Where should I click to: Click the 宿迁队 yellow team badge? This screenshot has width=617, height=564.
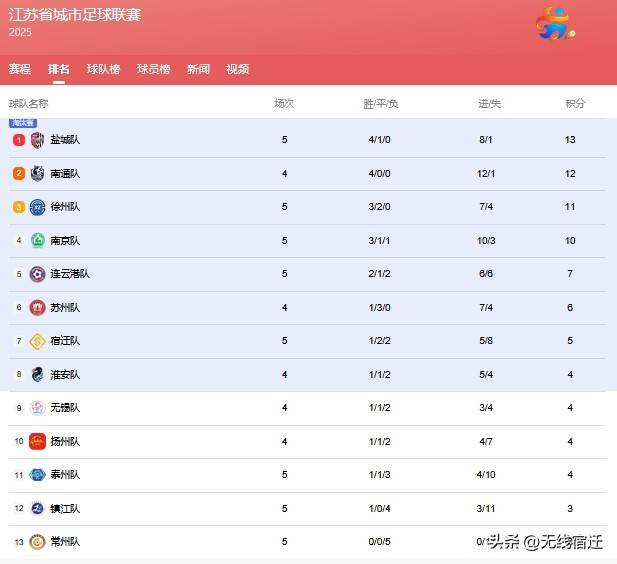(37, 341)
